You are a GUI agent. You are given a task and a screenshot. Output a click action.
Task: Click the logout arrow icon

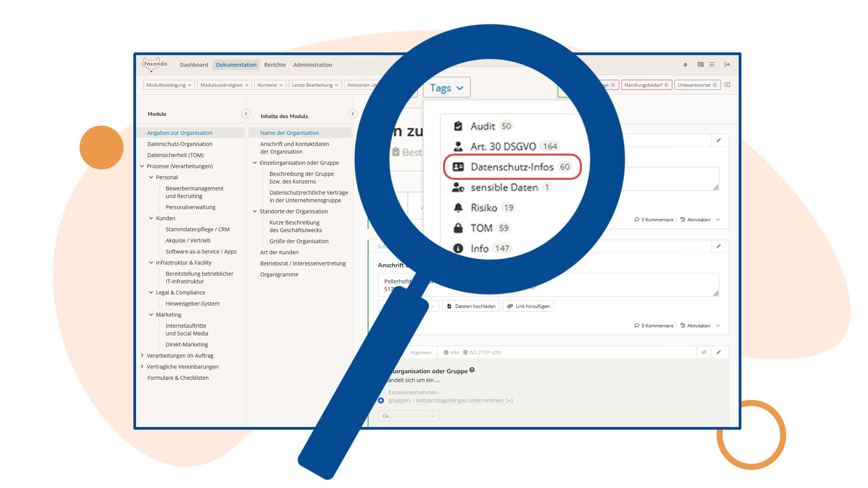tap(727, 65)
